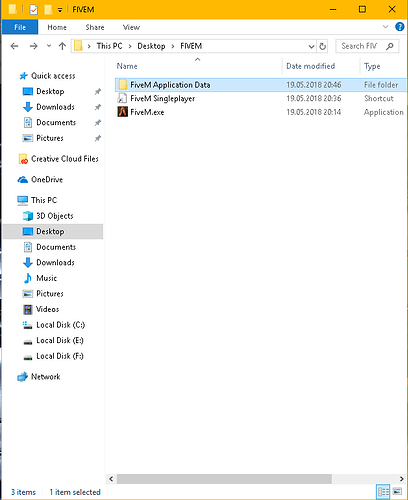Image resolution: width=408 pixels, height=500 pixels.
Task: Click the New folder quick access icon
Action: (x=49, y=9)
